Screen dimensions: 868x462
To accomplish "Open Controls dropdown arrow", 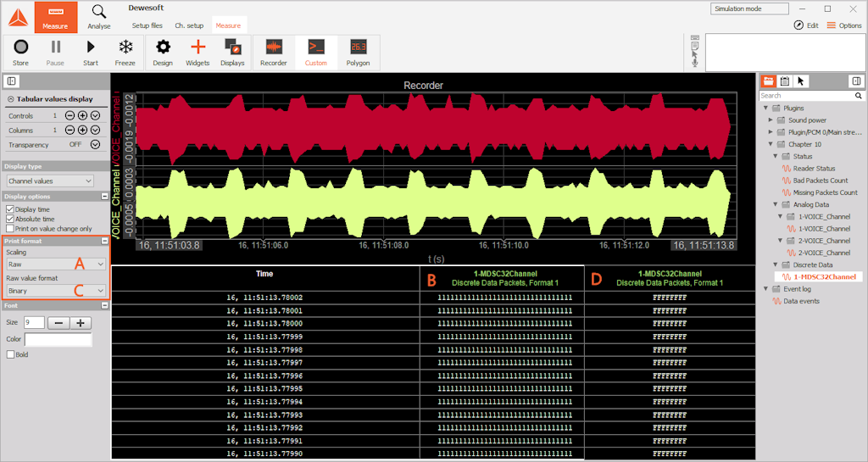I will (x=95, y=115).
